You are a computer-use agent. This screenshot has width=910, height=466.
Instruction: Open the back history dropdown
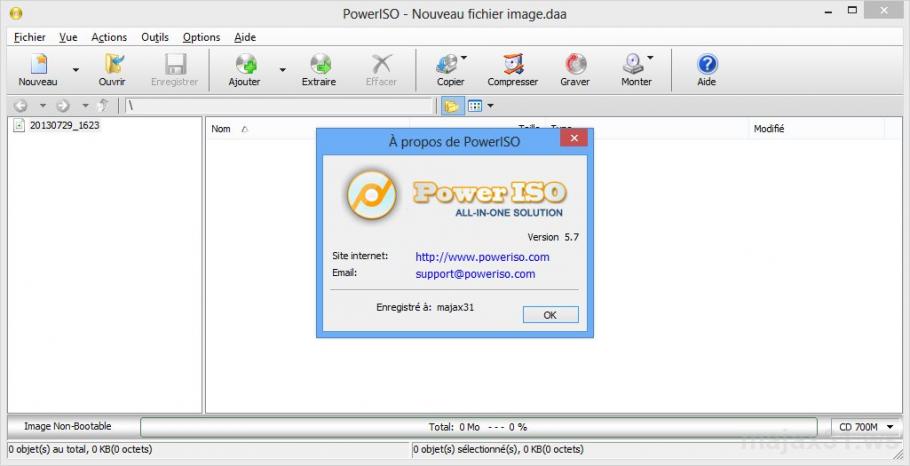point(42,106)
